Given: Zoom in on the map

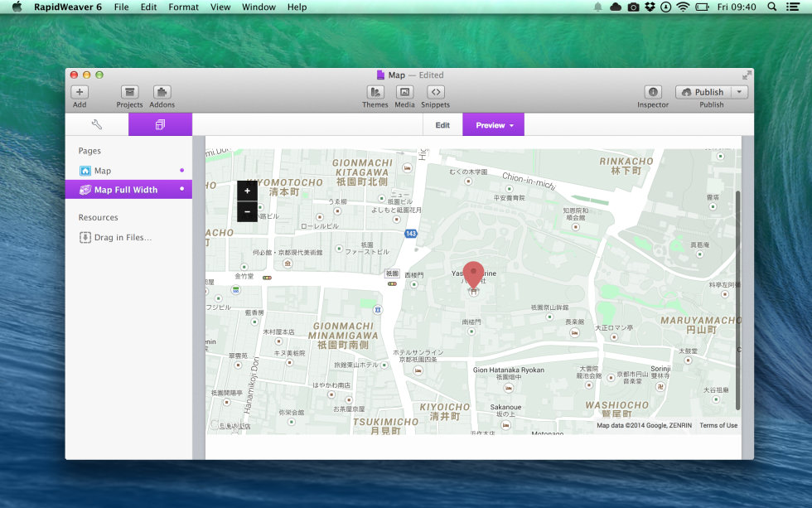Looking at the screenshot, I should pyautogui.click(x=247, y=191).
